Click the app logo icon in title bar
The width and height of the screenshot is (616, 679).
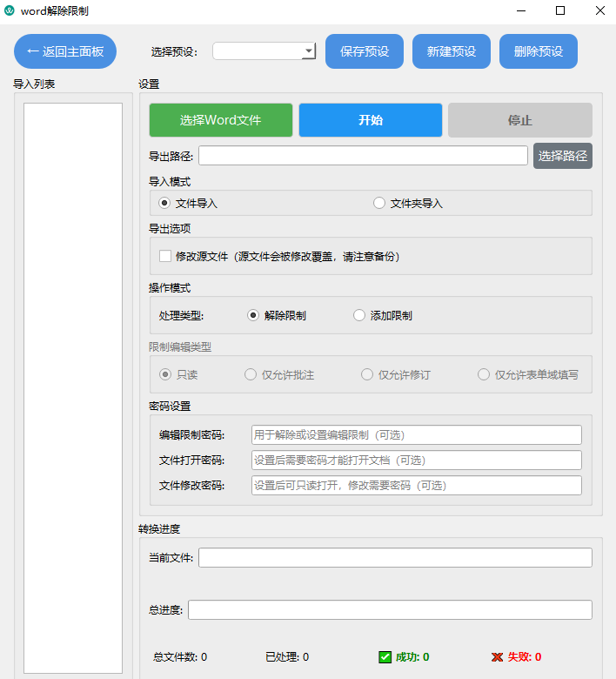click(9, 10)
